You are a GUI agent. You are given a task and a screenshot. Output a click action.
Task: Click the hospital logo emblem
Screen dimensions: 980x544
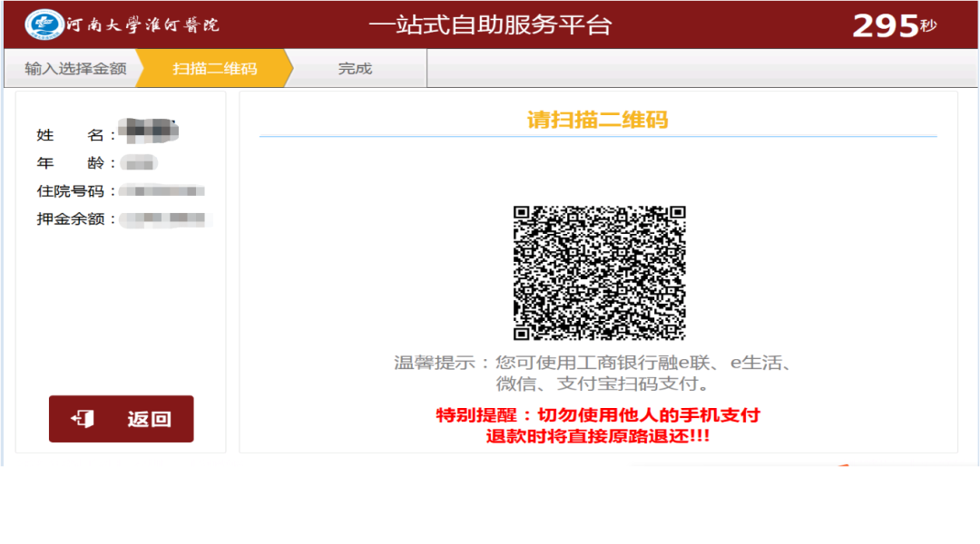tap(44, 24)
